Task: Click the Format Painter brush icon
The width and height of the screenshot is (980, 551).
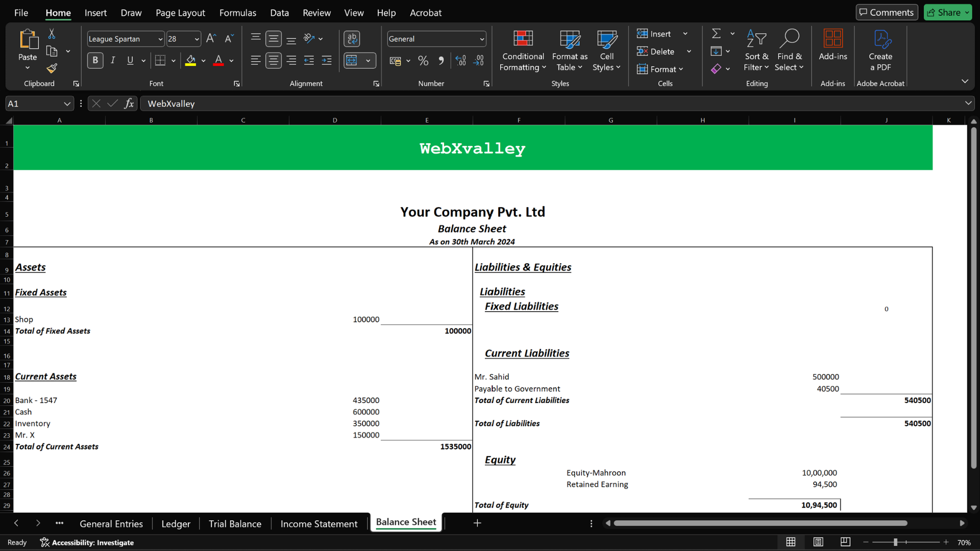Action: (52, 68)
